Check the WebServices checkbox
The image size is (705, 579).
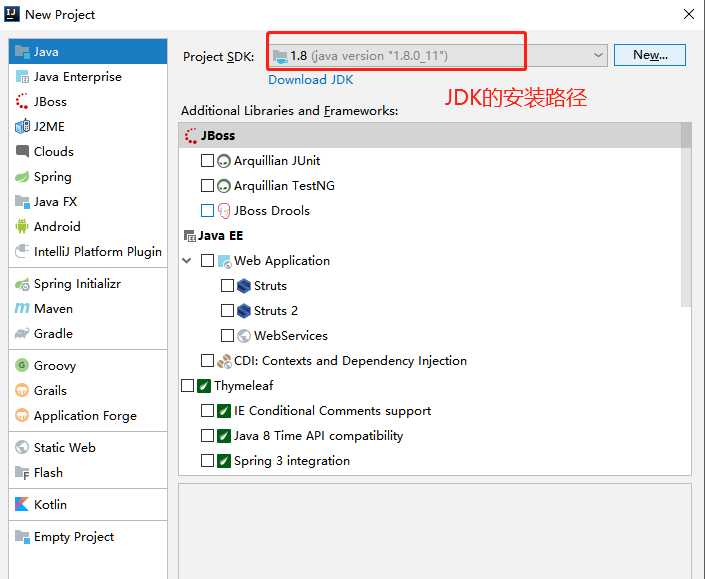(x=227, y=336)
